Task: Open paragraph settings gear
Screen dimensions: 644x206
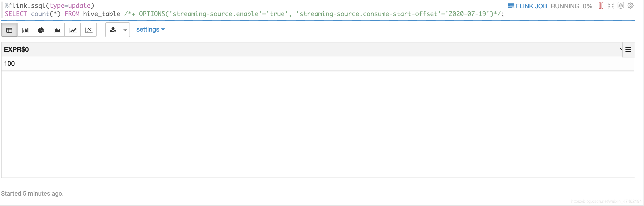Action: point(631,6)
